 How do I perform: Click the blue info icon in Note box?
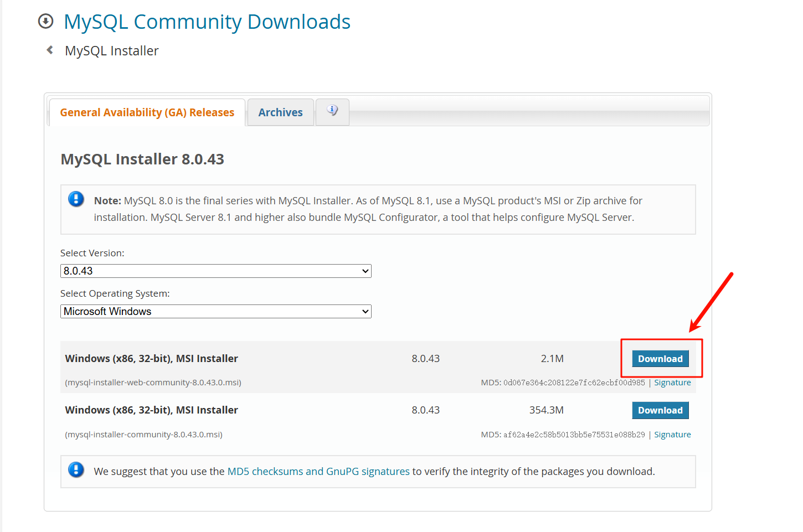[76, 199]
